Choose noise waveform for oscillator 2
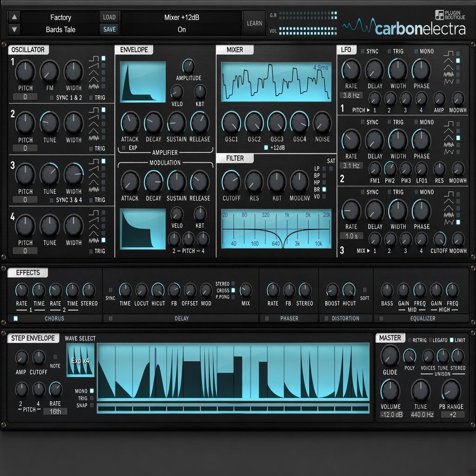 pyautogui.click(x=104, y=138)
